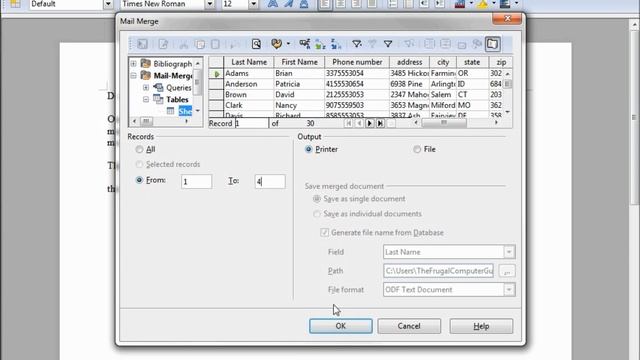Close the Mail Merge dialog
This screenshot has height=360, width=640.
coord(507,18)
